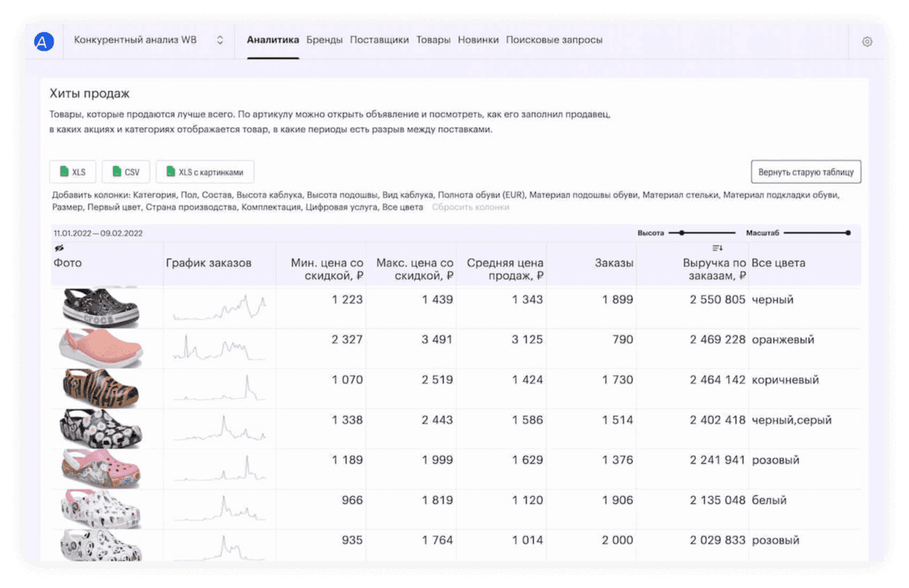This screenshot has height=588, width=909.
Task: Add the Состав column
Action: [217, 195]
